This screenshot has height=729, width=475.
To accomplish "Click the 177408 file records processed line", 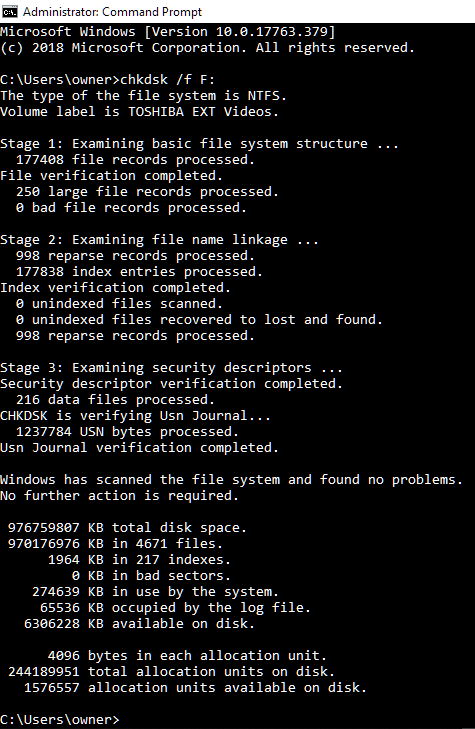I will tap(135, 160).
